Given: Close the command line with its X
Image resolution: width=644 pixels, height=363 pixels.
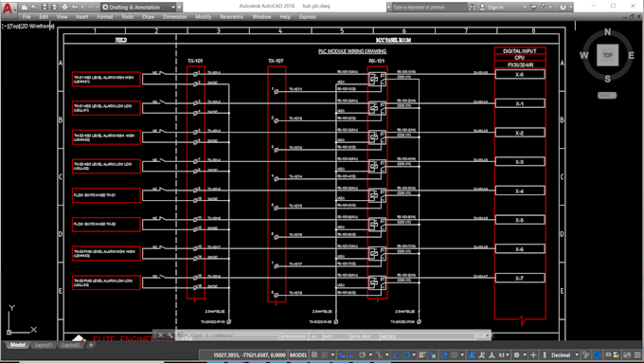Looking at the screenshot, I should [161, 336].
